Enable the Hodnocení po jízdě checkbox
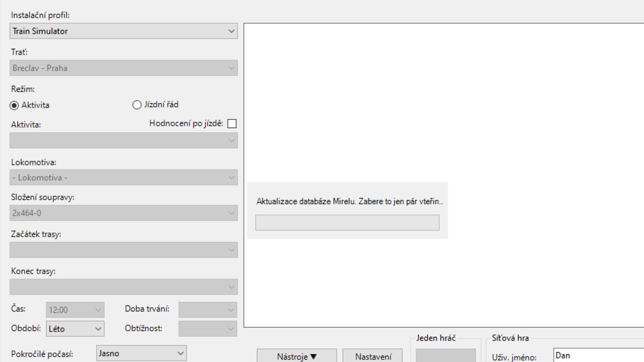Image resolution: width=644 pixels, height=362 pixels. click(232, 124)
